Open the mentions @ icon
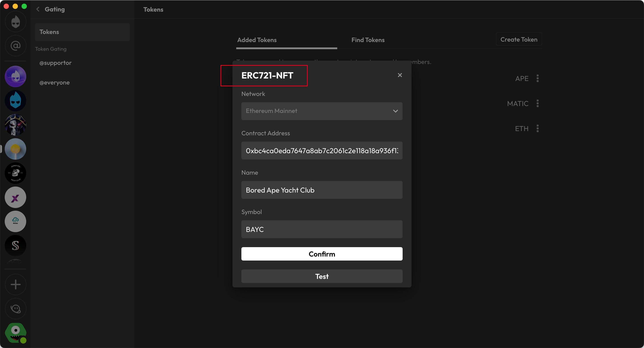The width and height of the screenshot is (644, 348). (x=15, y=46)
